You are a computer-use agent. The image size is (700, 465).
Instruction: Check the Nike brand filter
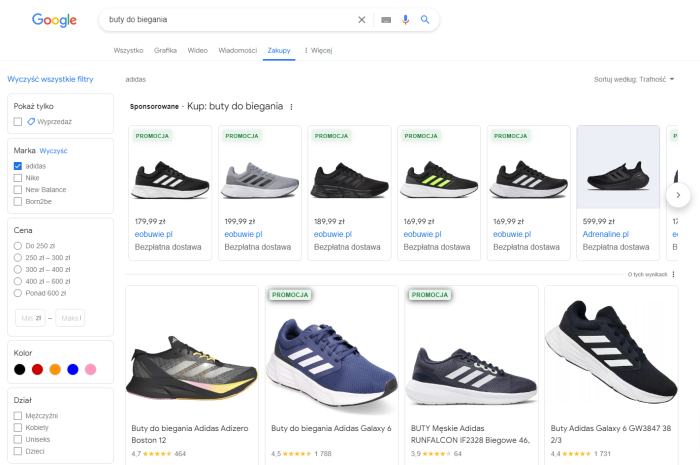[18, 178]
